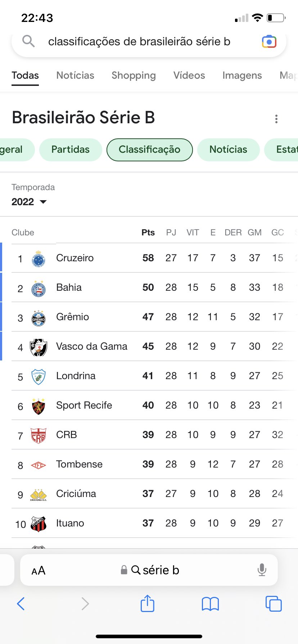
Task: Select the Notícias filter chip
Action: tap(228, 149)
